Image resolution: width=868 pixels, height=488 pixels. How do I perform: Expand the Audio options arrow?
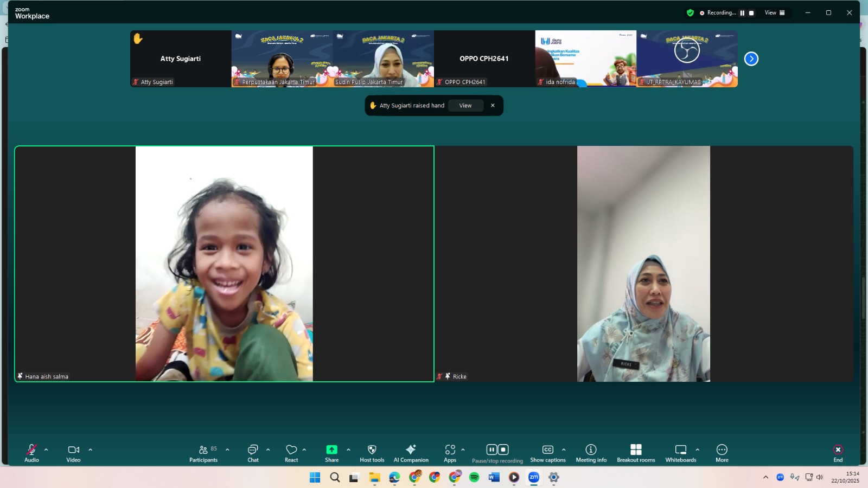tap(46, 450)
